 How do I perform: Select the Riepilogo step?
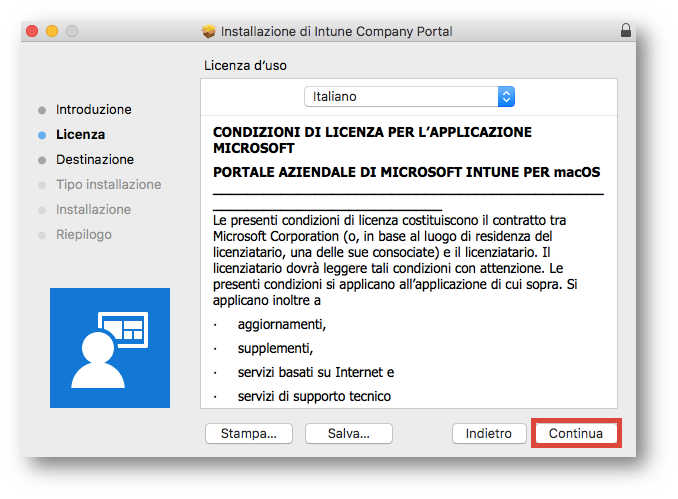[84, 235]
